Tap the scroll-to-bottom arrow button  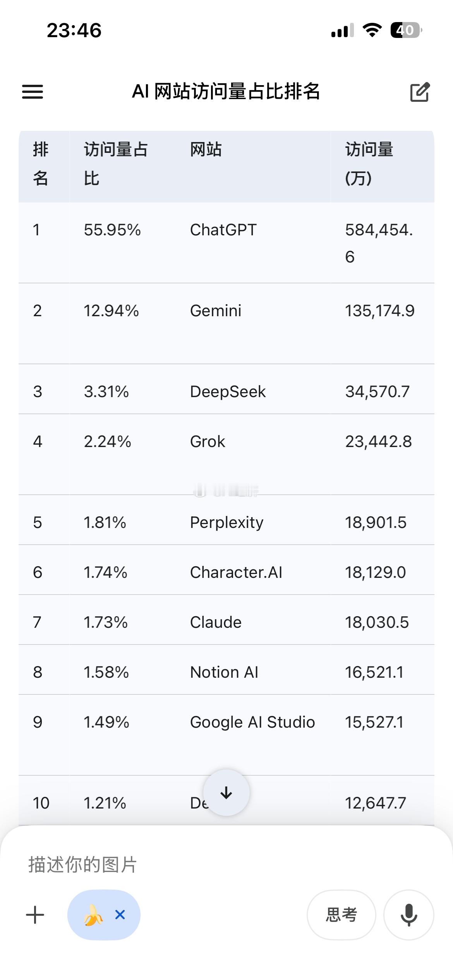pos(226,793)
